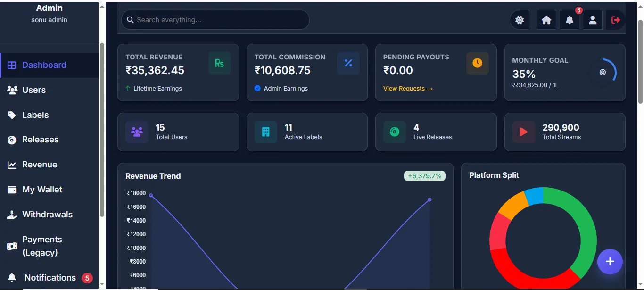Click the Admin Earnings label
The image size is (644, 290).
coord(286,88)
